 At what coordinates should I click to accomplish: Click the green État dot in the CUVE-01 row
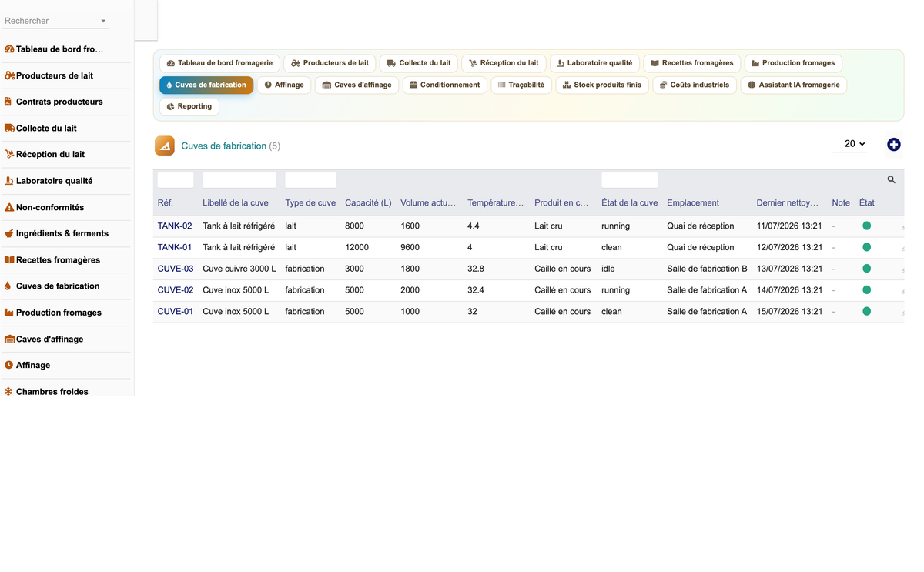[x=866, y=311]
